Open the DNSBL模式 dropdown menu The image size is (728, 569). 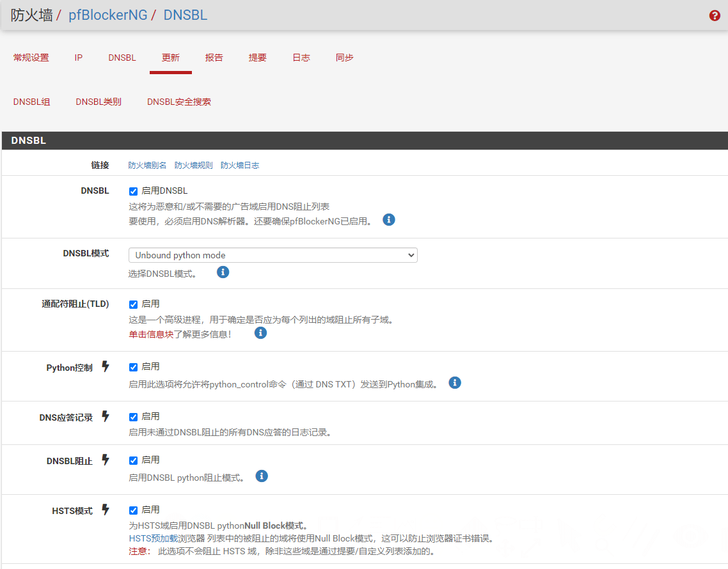point(273,255)
